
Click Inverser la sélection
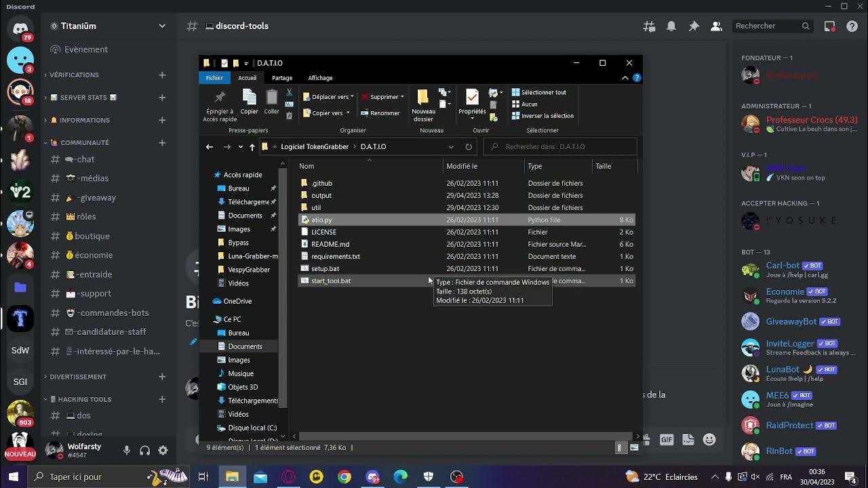[542, 116]
